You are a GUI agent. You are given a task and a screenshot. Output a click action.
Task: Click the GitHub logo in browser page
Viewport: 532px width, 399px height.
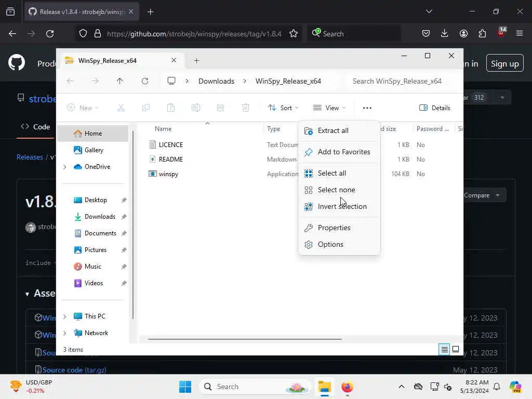(16, 63)
